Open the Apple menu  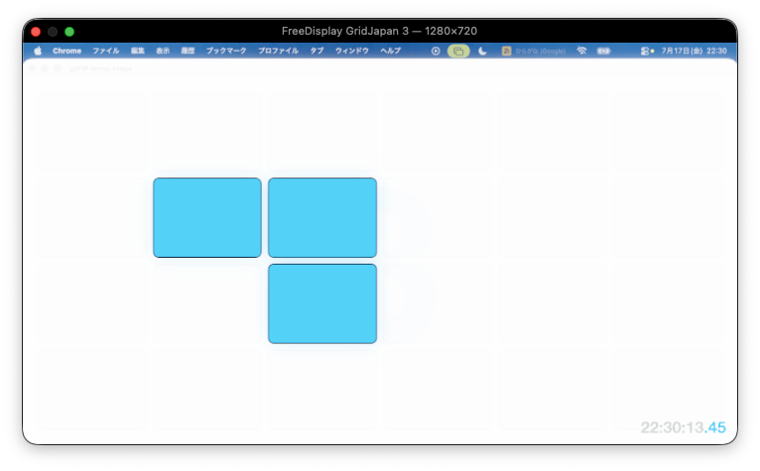click(x=38, y=51)
